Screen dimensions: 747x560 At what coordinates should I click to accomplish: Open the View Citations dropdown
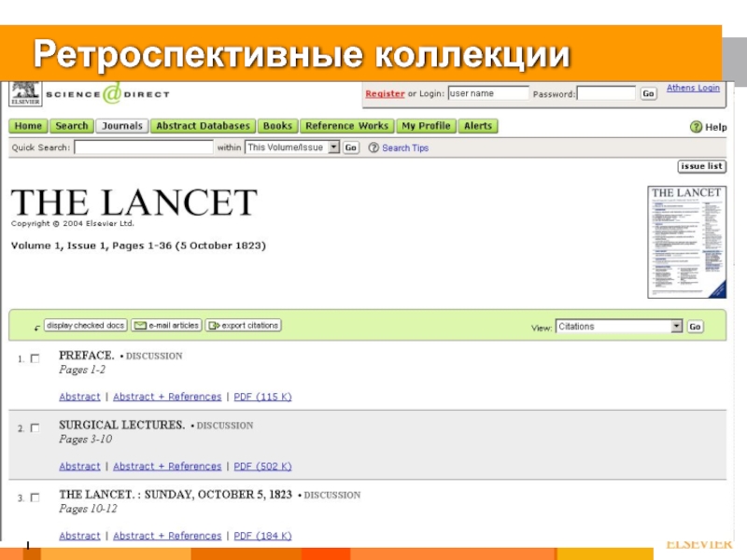point(619,326)
